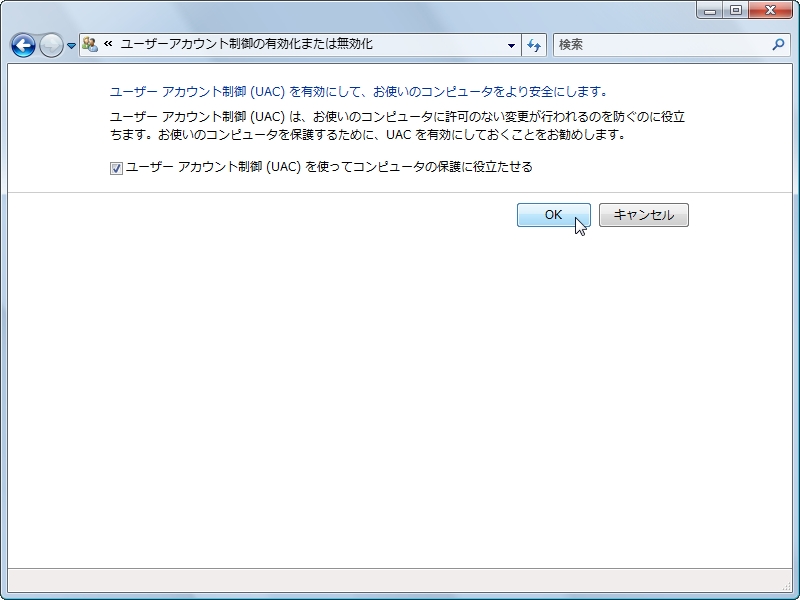800x600 pixels.
Task: Click the resize grip in status bar corner
Action: [786, 586]
